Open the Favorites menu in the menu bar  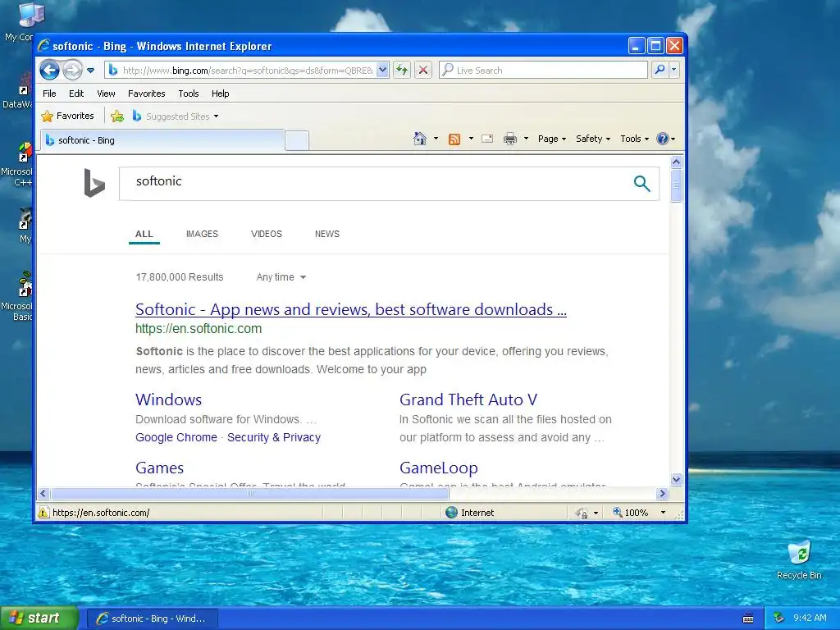click(x=146, y=94)
